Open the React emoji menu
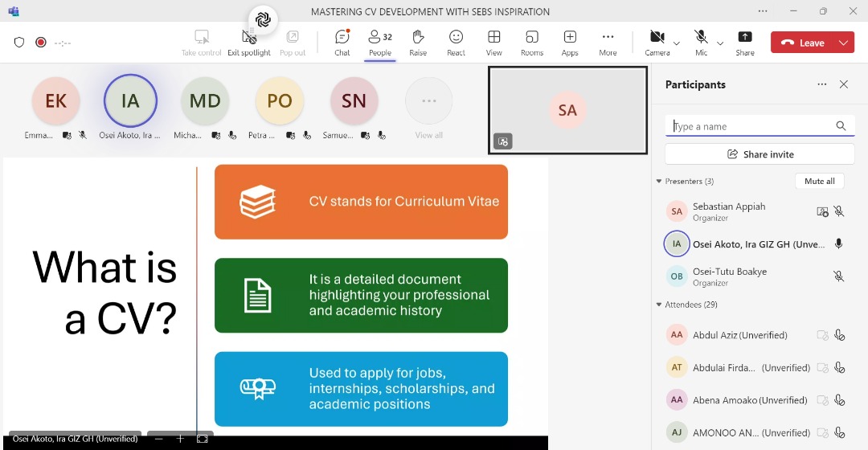This screenshot has height=450, width=868. [x=456, y=42]
